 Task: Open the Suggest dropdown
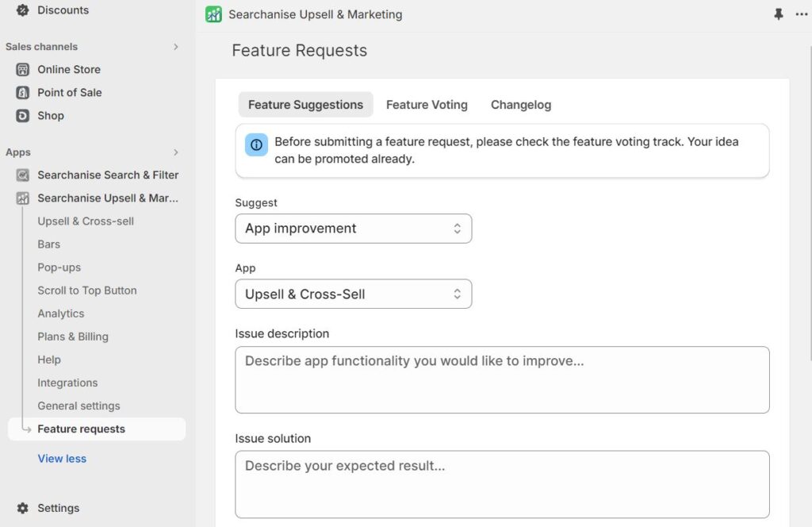pyautogui.click(x=354, y=228)
